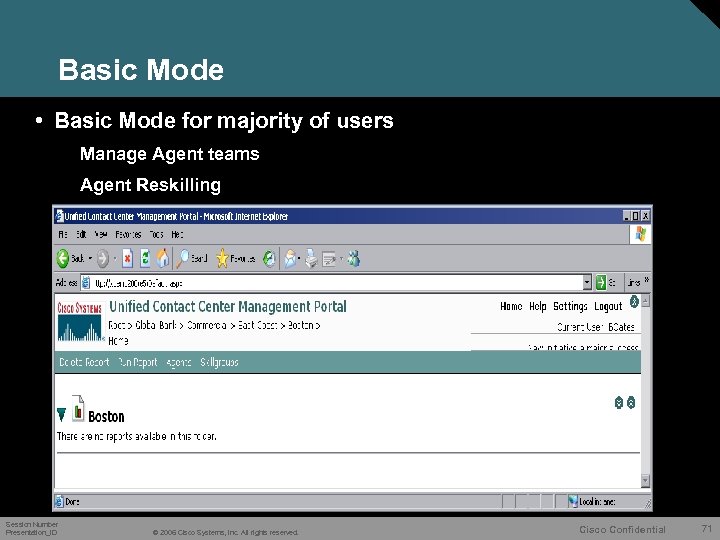Click the no reports available message
720x540 pixels.
point(136,436)
